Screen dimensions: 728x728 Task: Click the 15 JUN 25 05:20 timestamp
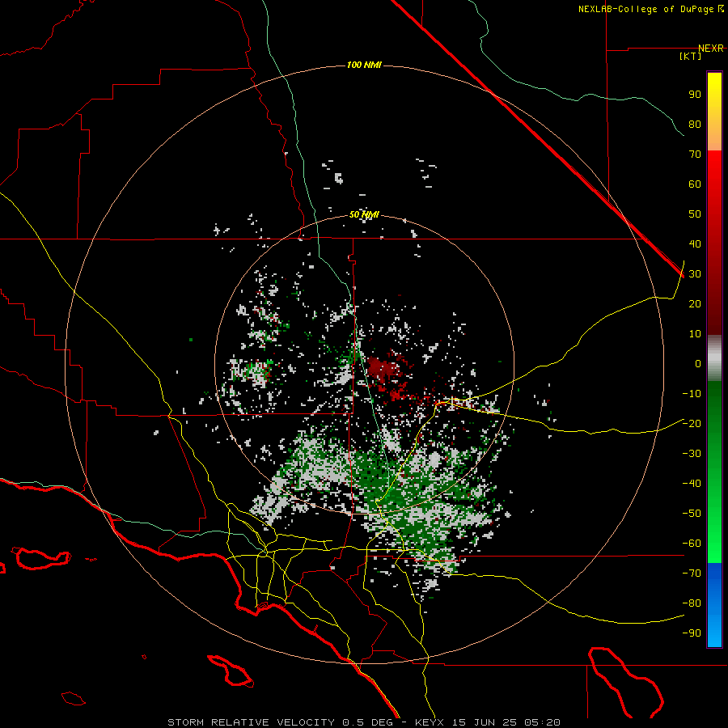(x=505, y=722)
